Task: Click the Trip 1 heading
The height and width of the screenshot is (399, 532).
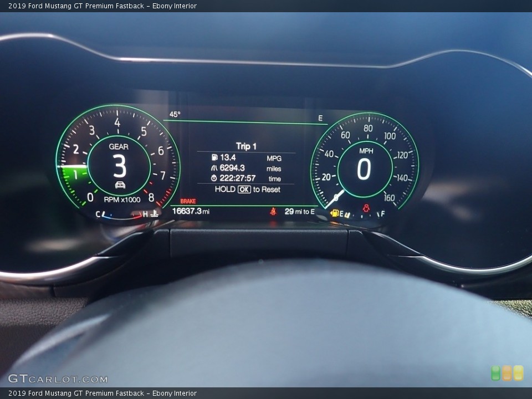Action: (246, 146)
